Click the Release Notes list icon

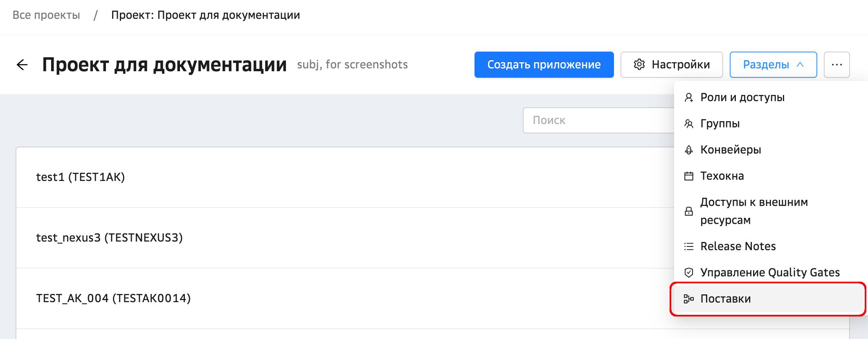tap(689, 246)
